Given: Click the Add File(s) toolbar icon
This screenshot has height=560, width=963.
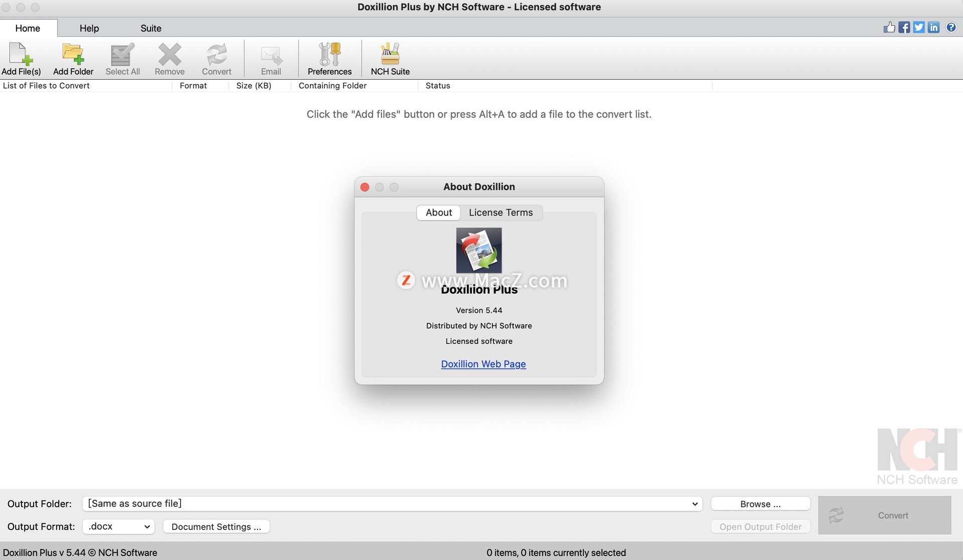Looking at the screenshot, I should point(21,59).
